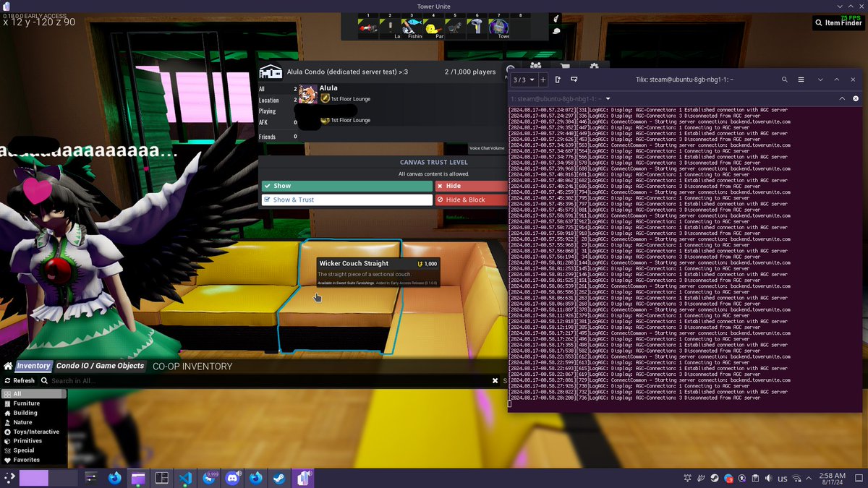This screenshot has height=488, width=868.
Task: Open Visual Studio Code from taskbar
Action: click(184, 477)
